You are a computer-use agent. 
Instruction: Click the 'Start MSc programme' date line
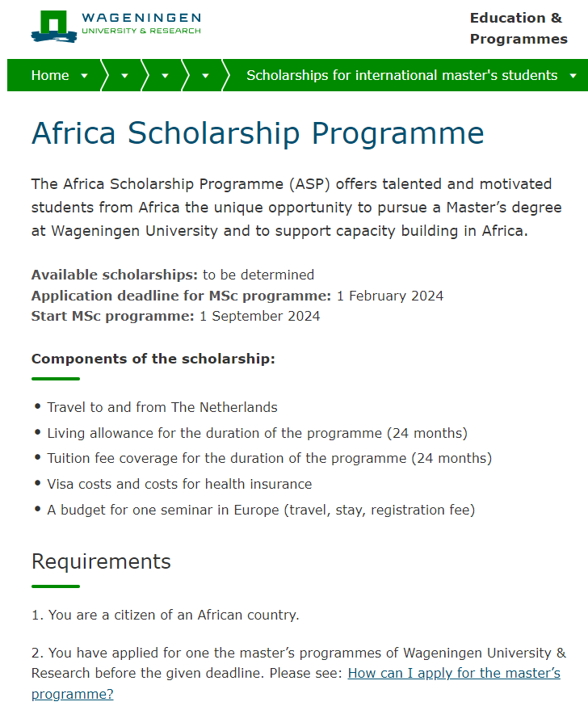point(175,316)
